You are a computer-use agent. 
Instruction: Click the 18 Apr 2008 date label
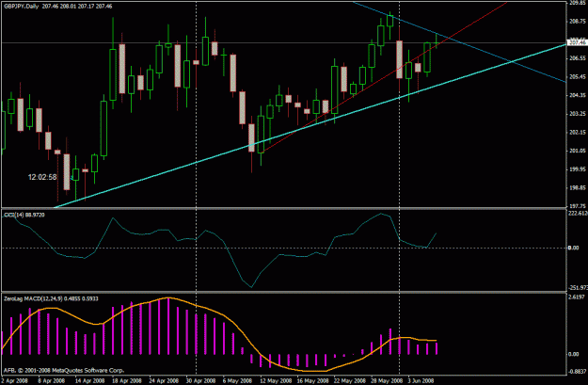126,380
